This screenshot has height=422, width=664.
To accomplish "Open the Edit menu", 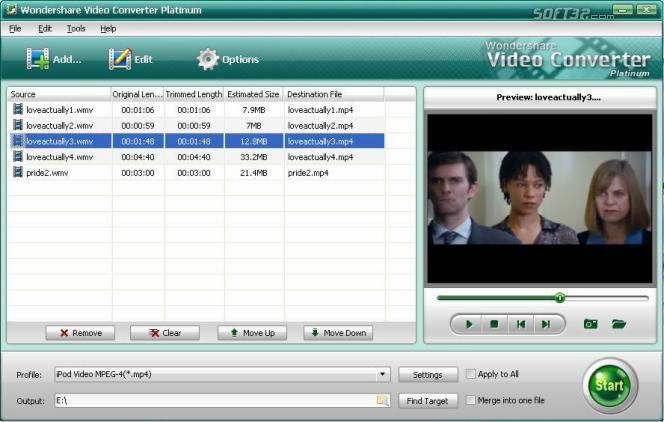I will point(44,29).
